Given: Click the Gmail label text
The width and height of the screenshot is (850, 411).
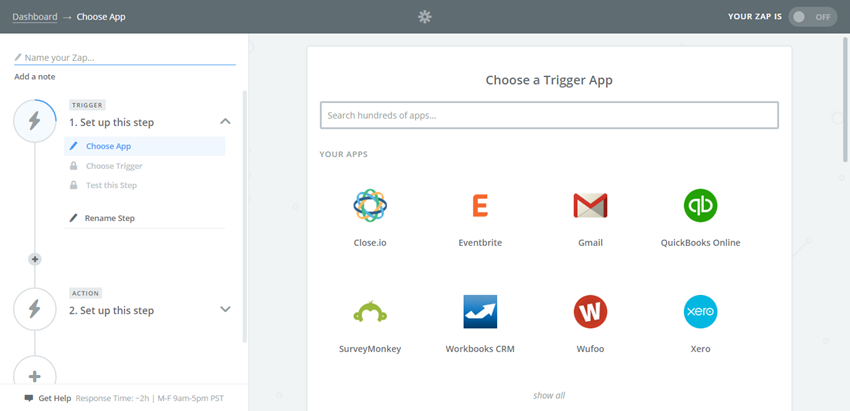Looking at the screenshot, I should pos(590,243).
